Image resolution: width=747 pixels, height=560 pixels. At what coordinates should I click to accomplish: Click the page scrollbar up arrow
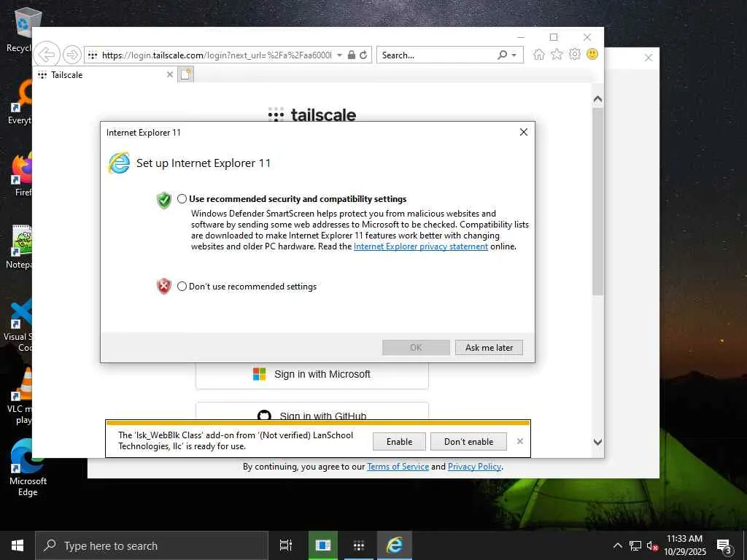tap(598, 99)
